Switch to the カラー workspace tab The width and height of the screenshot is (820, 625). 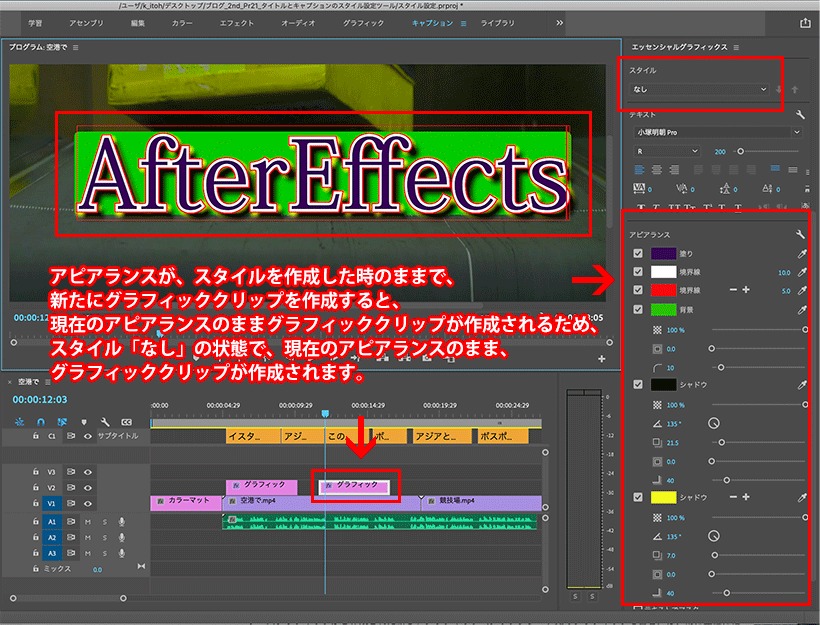[181, 23]
